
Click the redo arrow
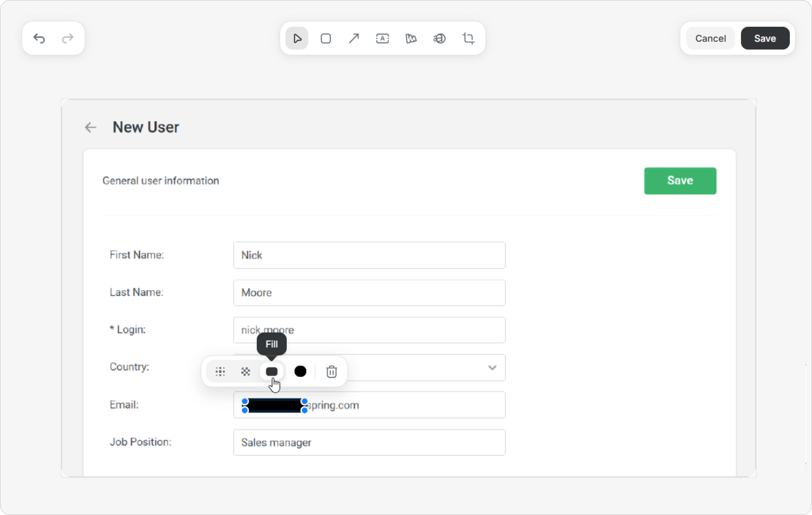(x=68, y=38)
